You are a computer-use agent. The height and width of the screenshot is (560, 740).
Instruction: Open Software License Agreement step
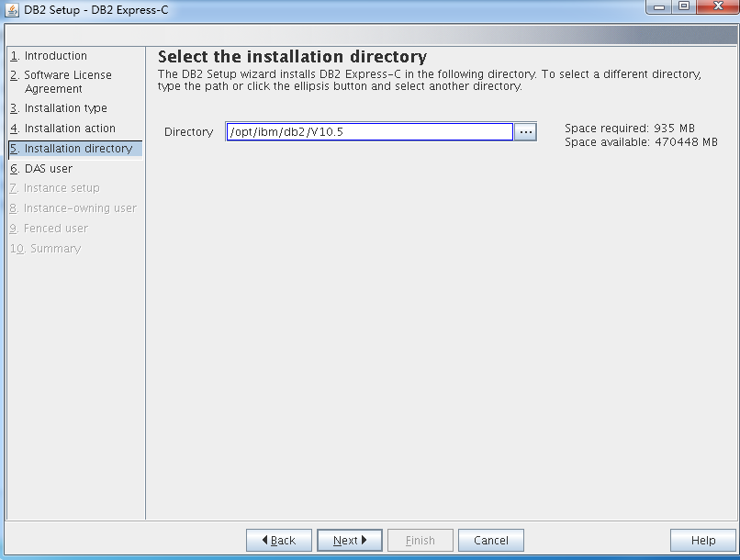click(x=61, y=82)
